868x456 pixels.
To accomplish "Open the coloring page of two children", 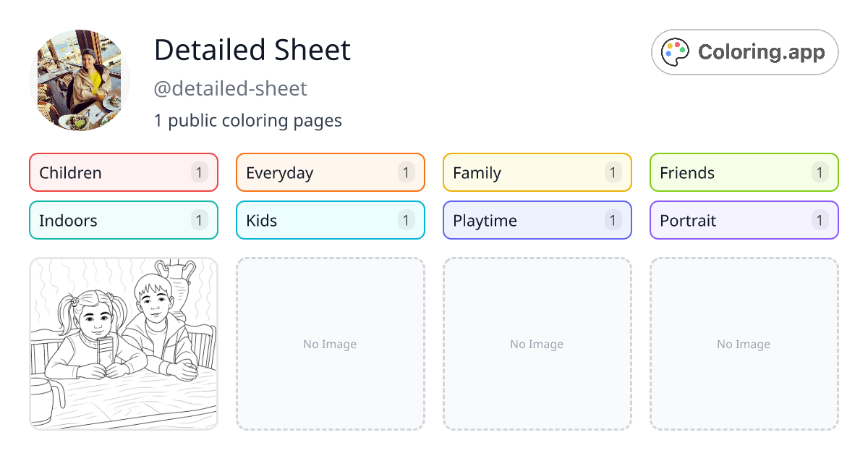I will (123, 344).
